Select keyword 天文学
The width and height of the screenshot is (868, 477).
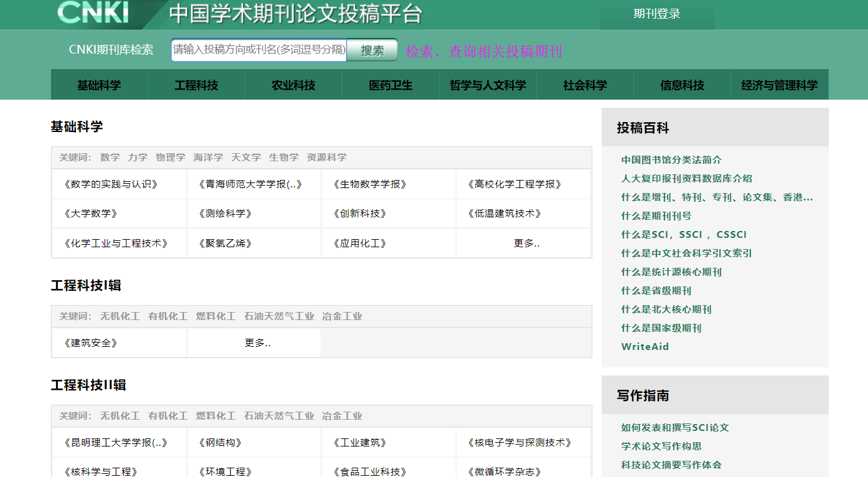(246, 158)
